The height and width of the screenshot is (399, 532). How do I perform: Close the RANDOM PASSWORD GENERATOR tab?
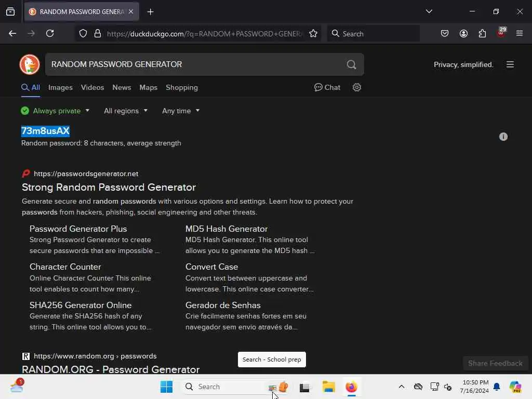(x=131, y=11)
